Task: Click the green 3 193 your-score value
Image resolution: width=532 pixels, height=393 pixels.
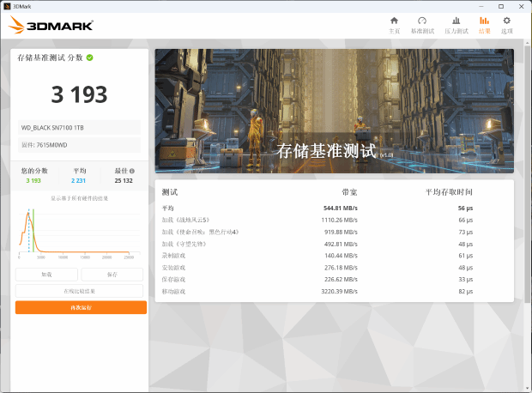Action: tap(33, 180)
